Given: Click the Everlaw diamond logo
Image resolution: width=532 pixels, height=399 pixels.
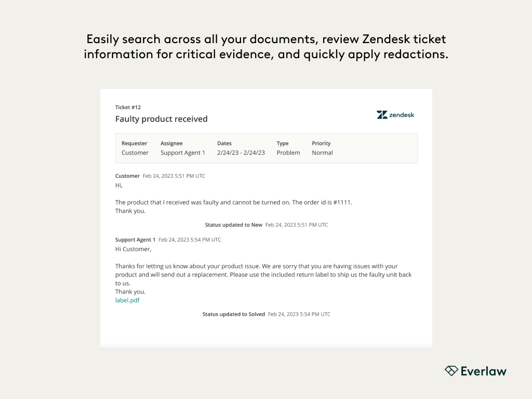Looking at the screenshot, I should pos(451,370).
